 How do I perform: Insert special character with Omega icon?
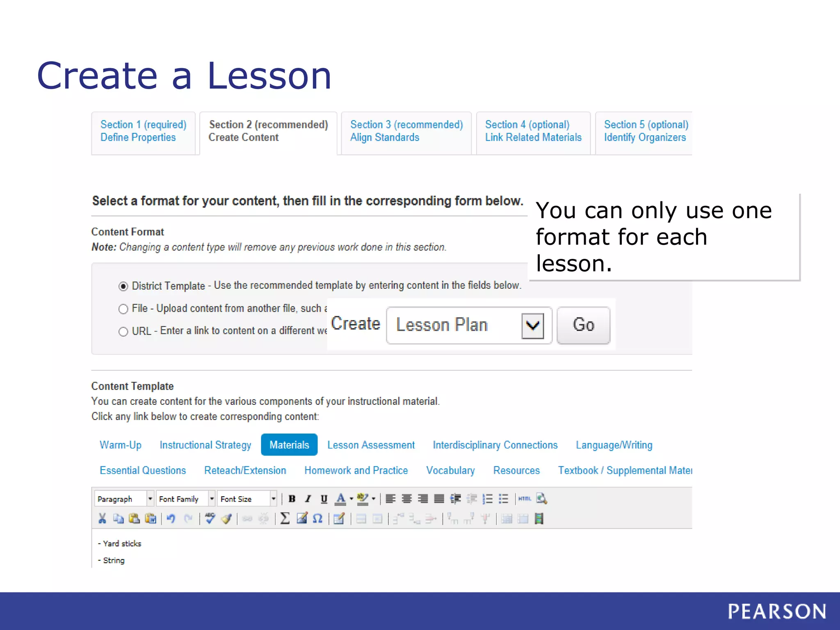pos(317,519)
